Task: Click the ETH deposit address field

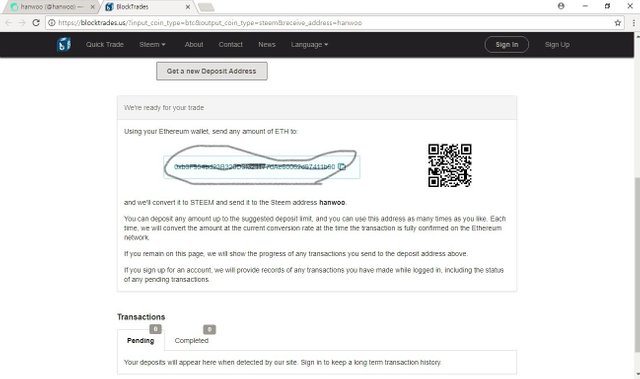Action: click(262, 167)
